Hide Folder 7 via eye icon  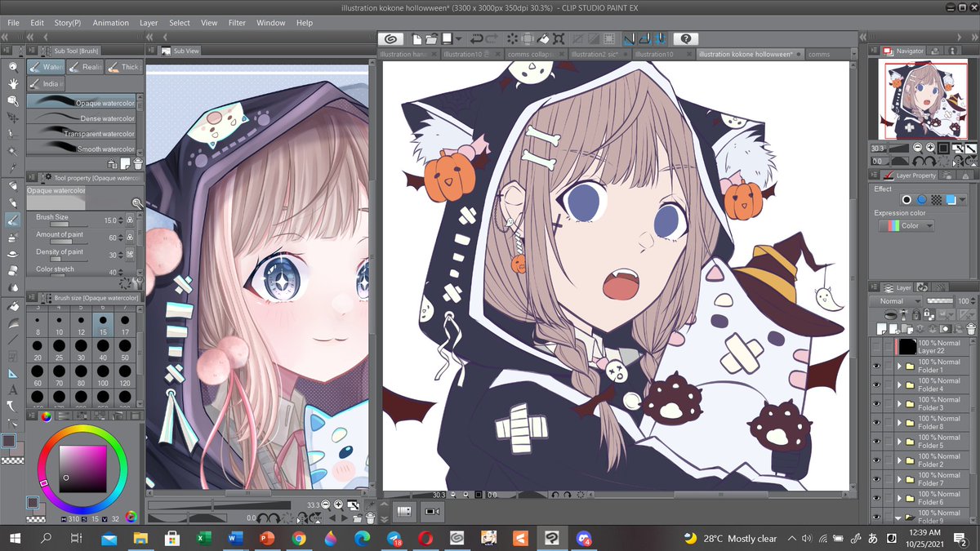click(876, 479)
